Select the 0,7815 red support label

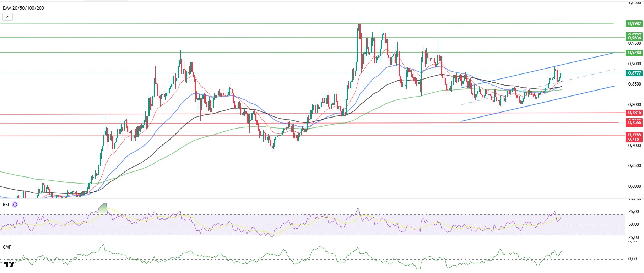(x=634, y=113)
